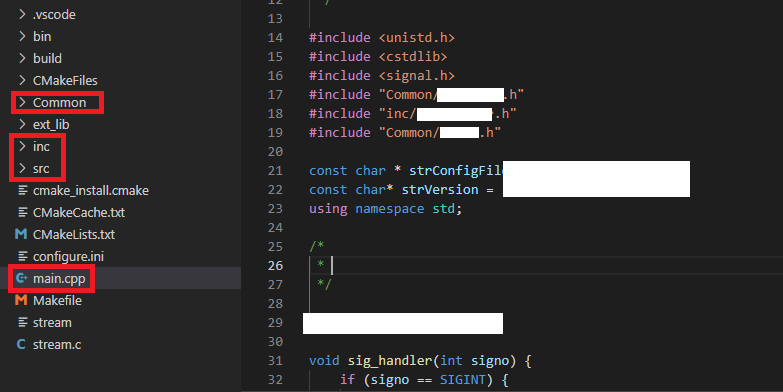Open the stream file entry

[x=52, y=323]
